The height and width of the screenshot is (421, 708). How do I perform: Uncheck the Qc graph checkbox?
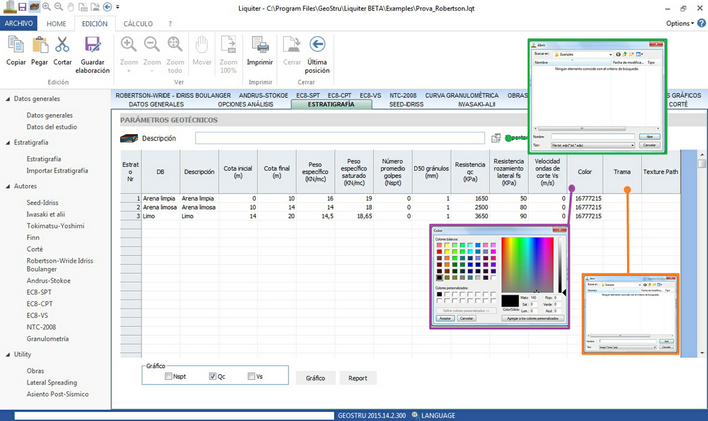[x=213, y=376]
